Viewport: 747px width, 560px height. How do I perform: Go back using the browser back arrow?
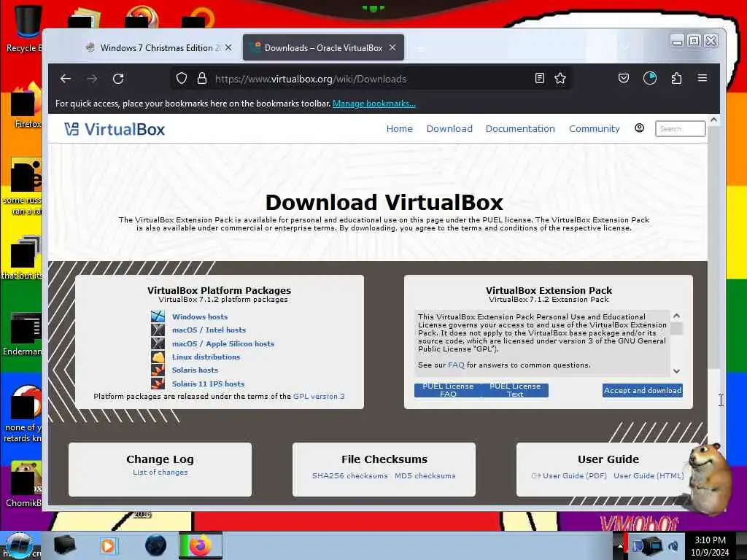(x=66, y=79)
